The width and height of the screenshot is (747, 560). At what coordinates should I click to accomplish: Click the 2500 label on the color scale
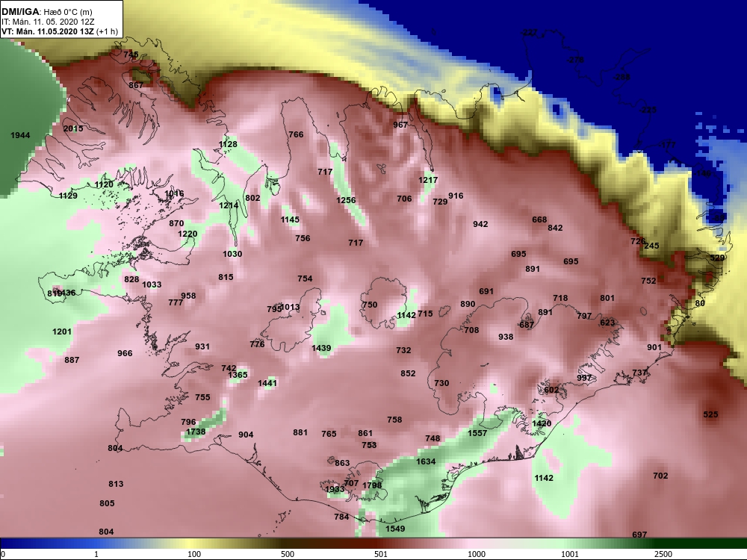[x=663, y=554]
